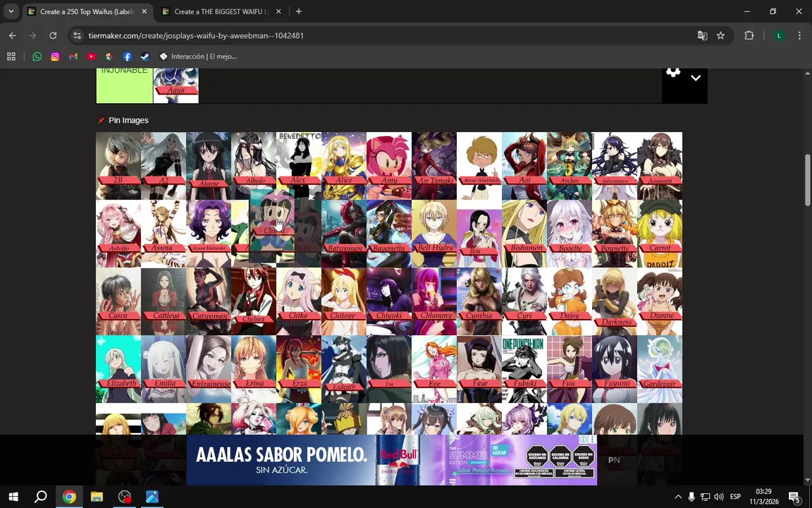Select the Gardevoir character image

tap(660, 369)
